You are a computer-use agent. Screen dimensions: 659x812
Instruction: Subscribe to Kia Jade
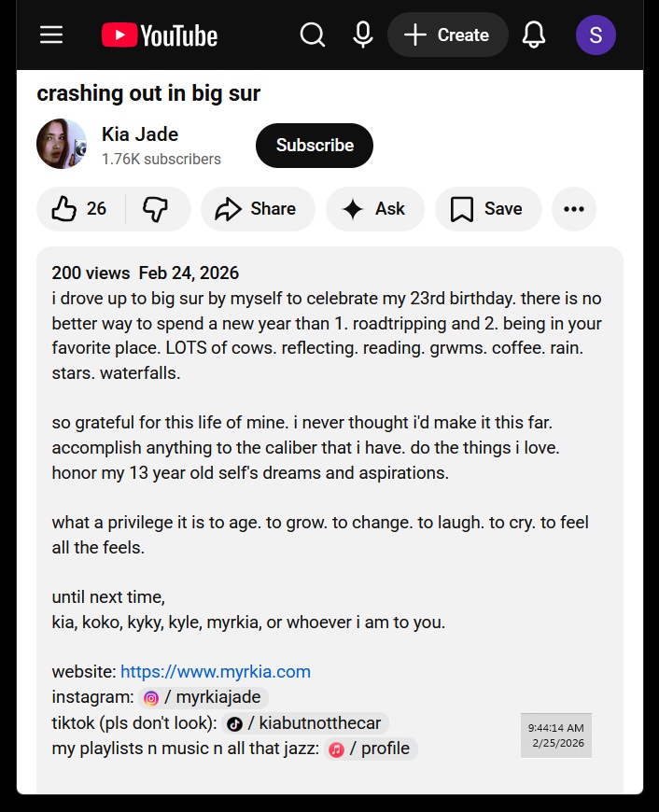[x=315, y=146]
